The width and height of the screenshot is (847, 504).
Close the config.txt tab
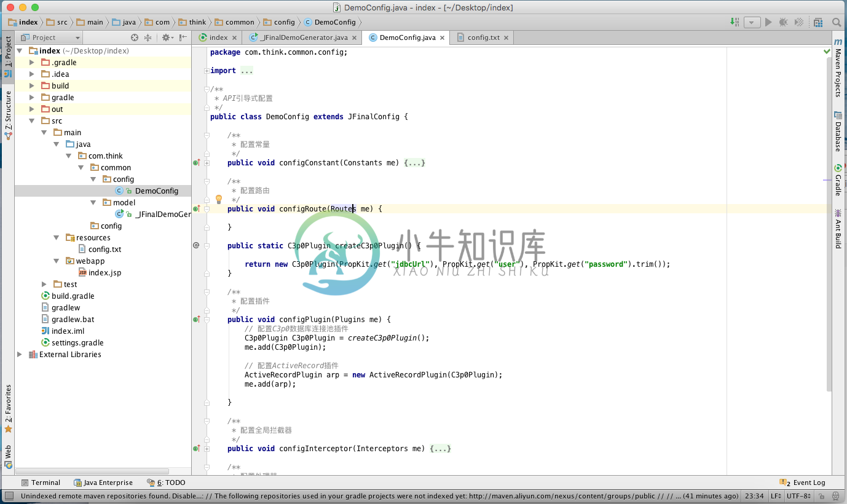click(x=506, y=38)
